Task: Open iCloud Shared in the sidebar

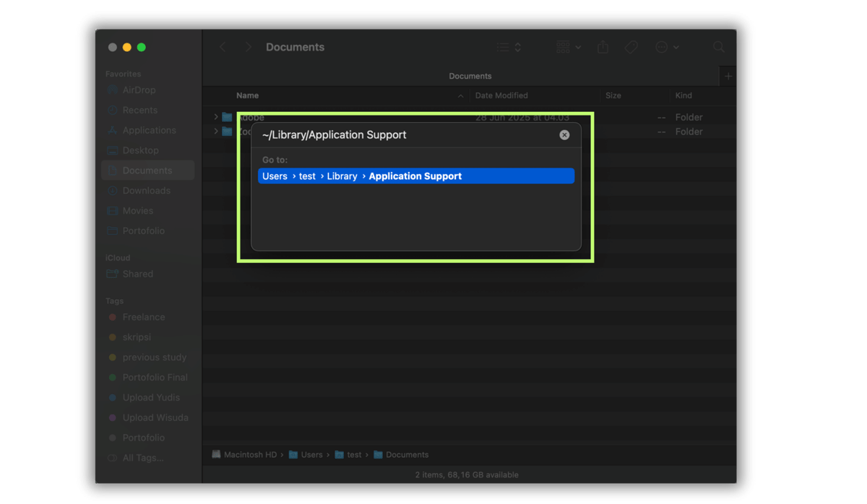Action: coord(148,274)
